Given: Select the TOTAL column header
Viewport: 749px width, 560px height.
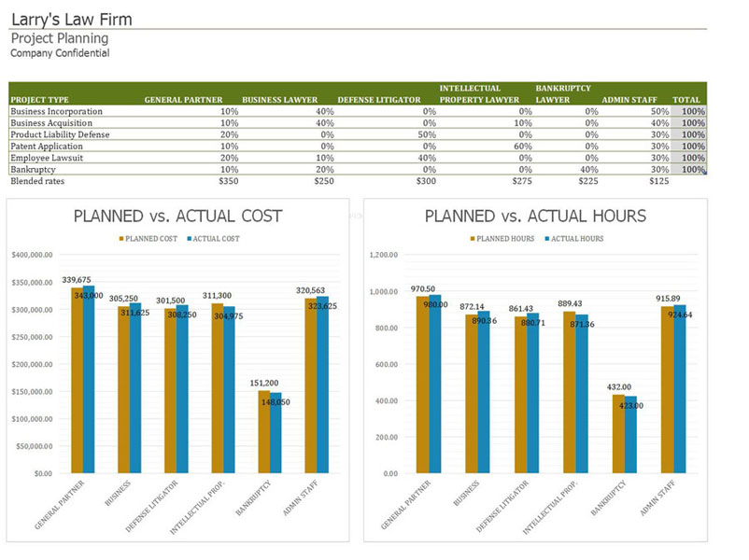Looking at the screenshot, I should point(686,100).
